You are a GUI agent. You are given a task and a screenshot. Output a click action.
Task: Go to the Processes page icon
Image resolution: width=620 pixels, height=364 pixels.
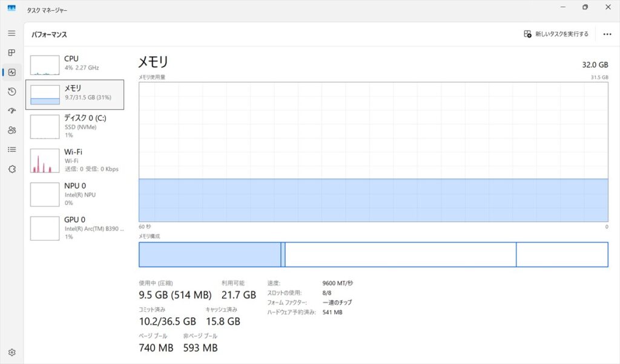tap(12, 53)
